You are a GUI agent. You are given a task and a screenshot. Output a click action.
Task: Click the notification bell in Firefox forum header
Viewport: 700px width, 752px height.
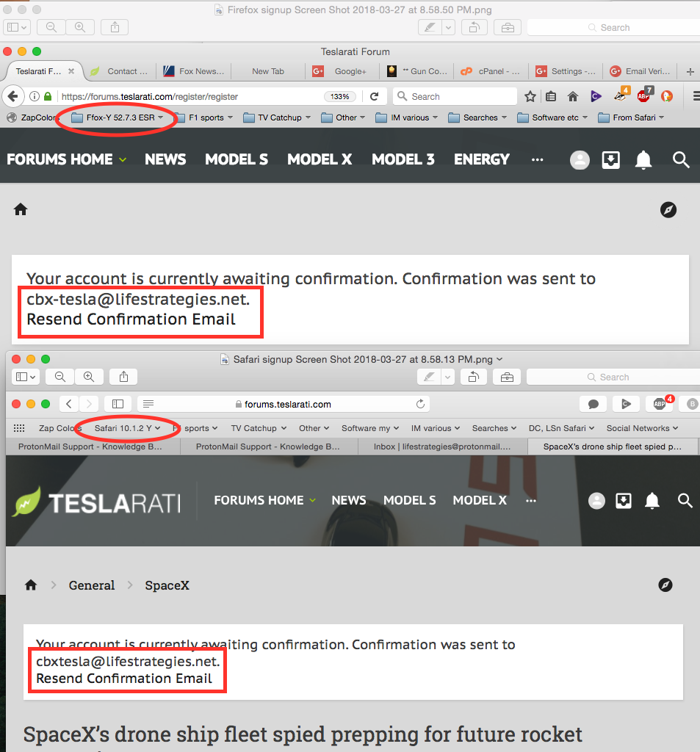(x=643, y=159)
